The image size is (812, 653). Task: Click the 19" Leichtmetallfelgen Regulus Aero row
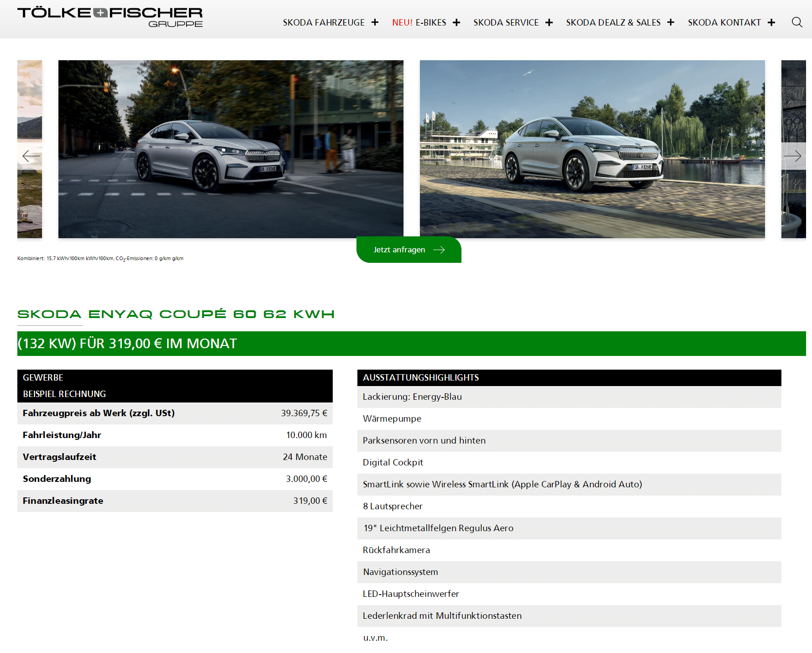(569, 528)
